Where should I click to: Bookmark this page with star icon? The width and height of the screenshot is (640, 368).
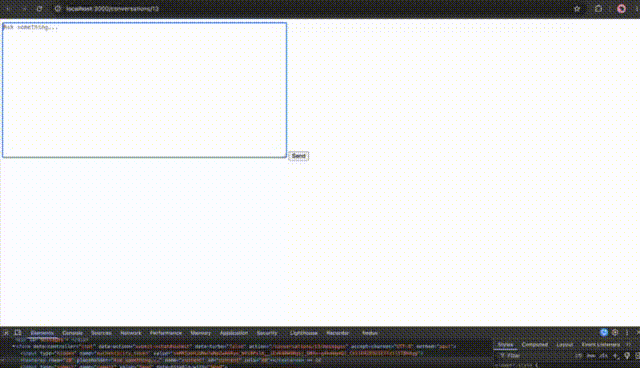[x=577, y=9]
